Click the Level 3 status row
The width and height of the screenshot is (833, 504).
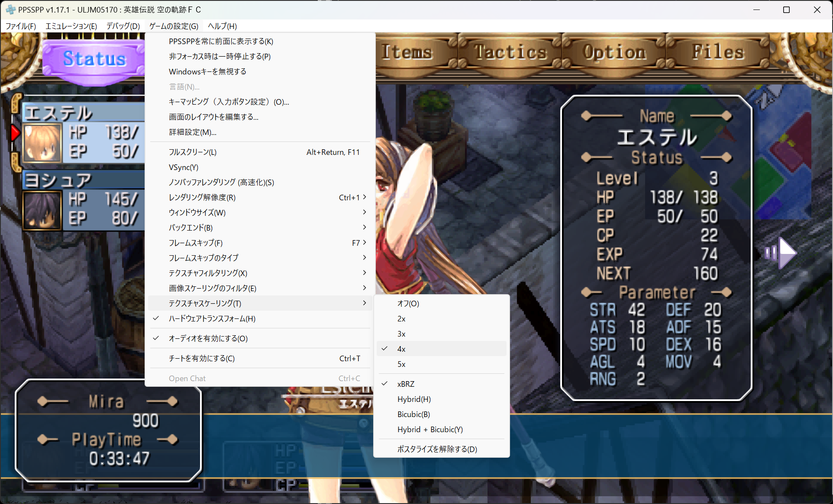tap(657, 178)
